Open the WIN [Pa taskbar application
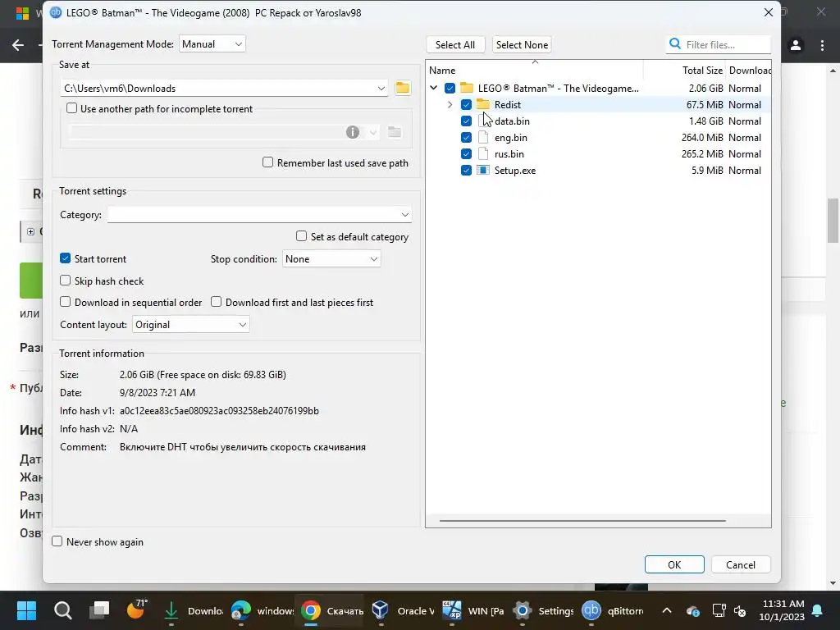This screenshot has height=630, width=840. point(472,610)
